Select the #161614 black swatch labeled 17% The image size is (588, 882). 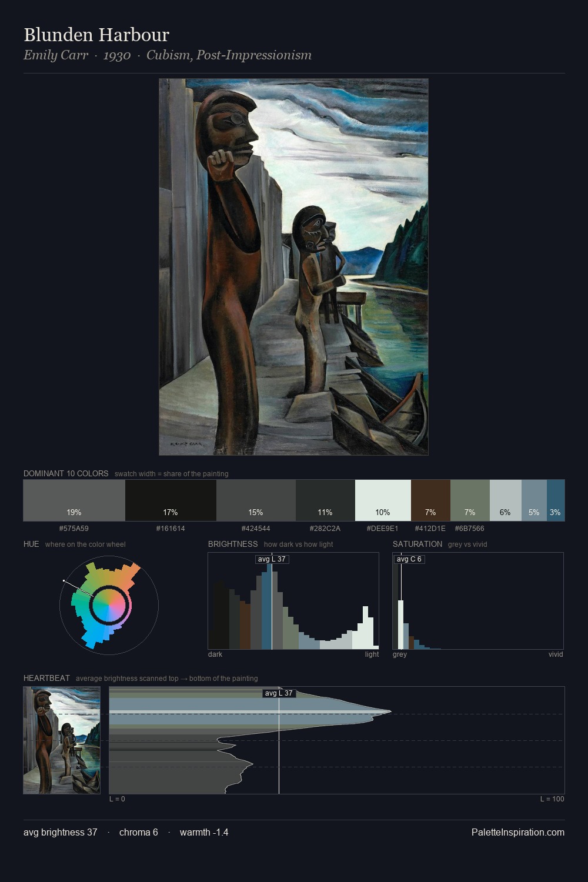[171, 500]
